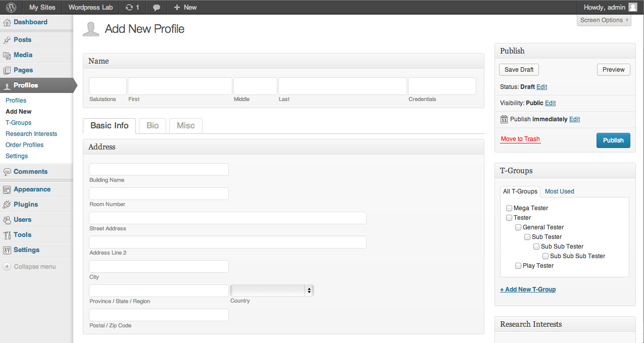Select the Sub Sub Tester checkbox
Viewport: 644px width, 343px height.
point(536,247)
